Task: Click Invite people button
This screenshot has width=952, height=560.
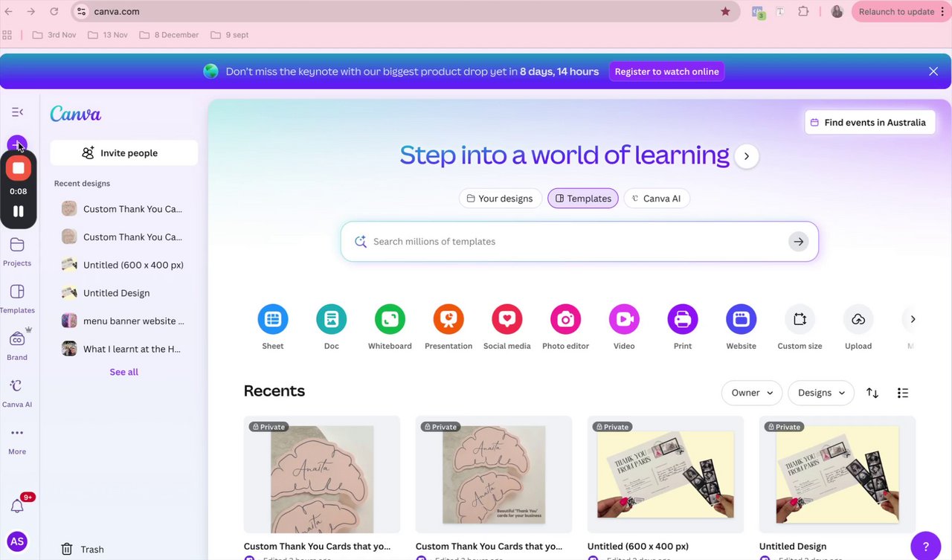Action: coord(124,152)
